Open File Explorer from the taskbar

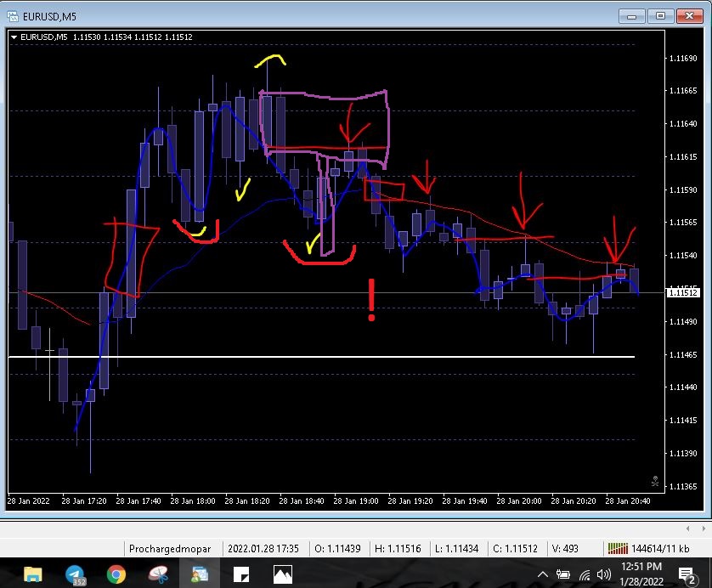[32, 574]
